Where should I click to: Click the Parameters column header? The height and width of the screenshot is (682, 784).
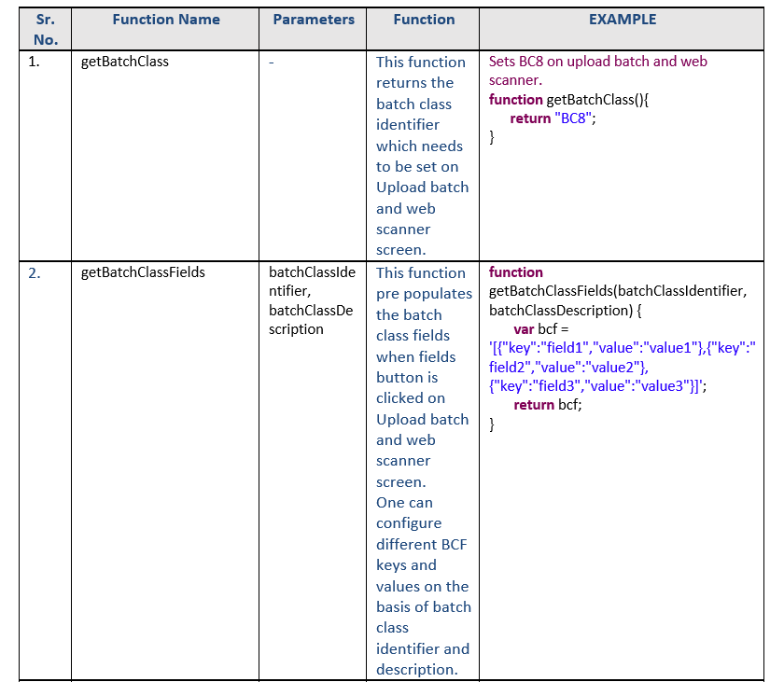pos(314,20)
